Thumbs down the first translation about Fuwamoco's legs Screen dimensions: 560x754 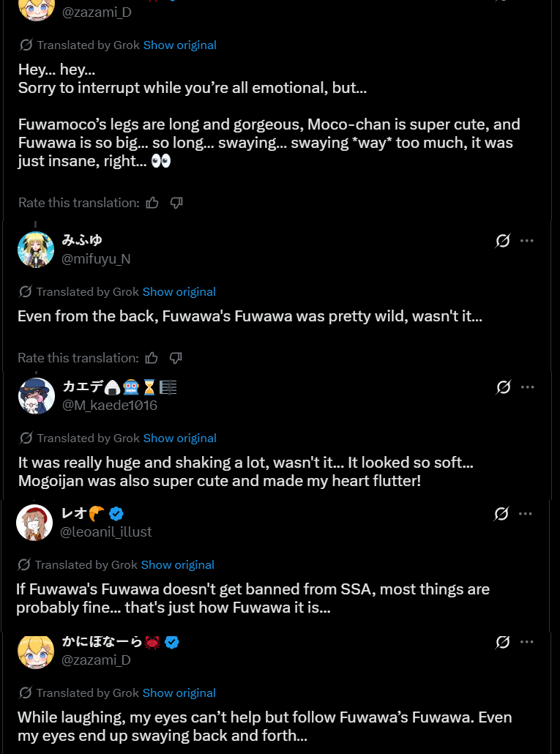coord(176,203)
